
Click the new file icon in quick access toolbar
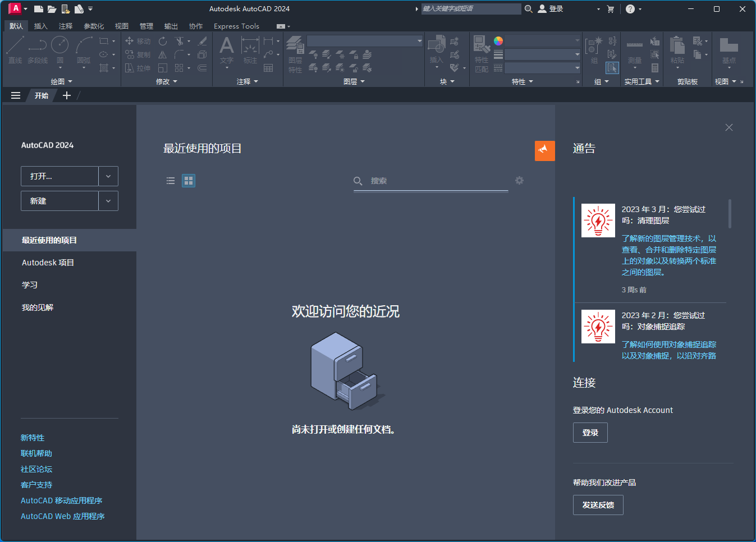(39, 9)
